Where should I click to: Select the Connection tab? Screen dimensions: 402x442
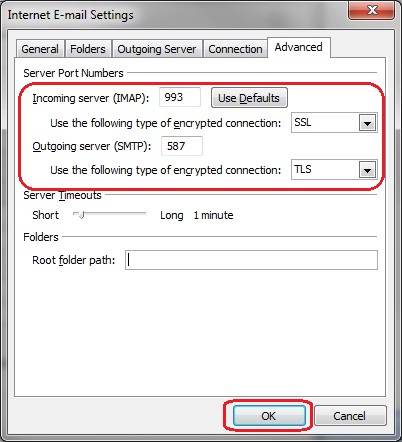235,49
